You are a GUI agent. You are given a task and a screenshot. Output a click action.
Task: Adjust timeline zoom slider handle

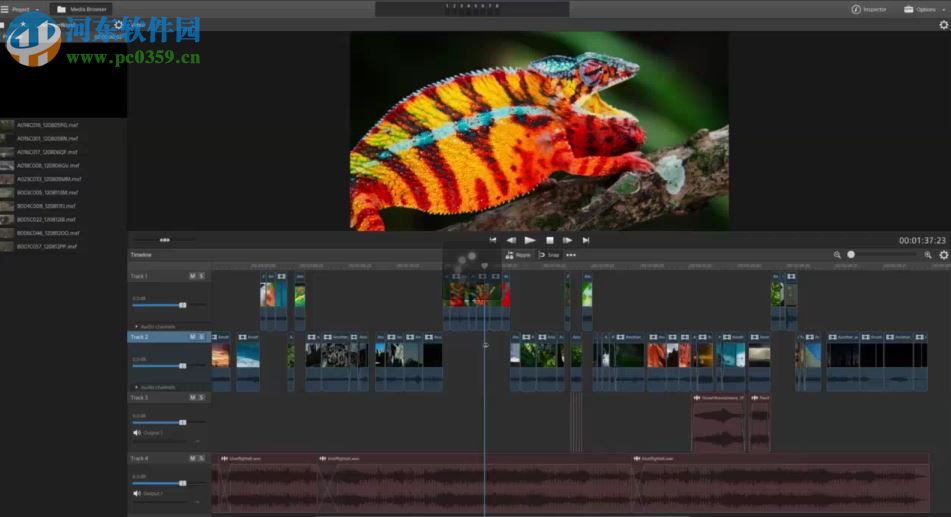851,255
